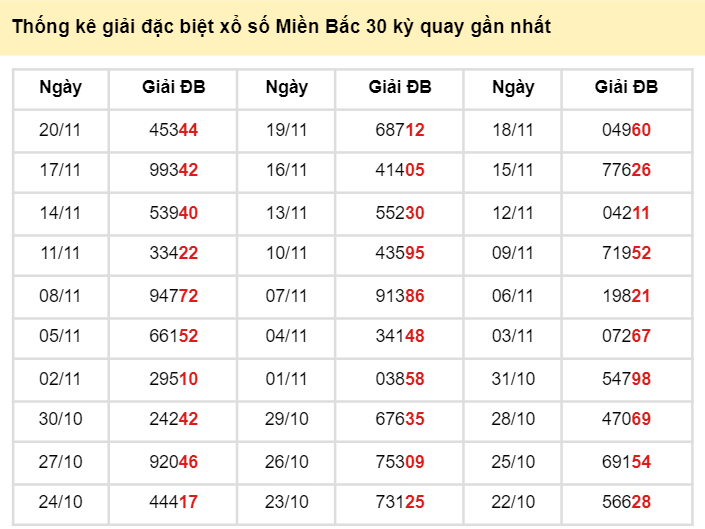Screen dimensions: 705x529
Task: Click the prize number 75309
Action: [x=400, y=461]
